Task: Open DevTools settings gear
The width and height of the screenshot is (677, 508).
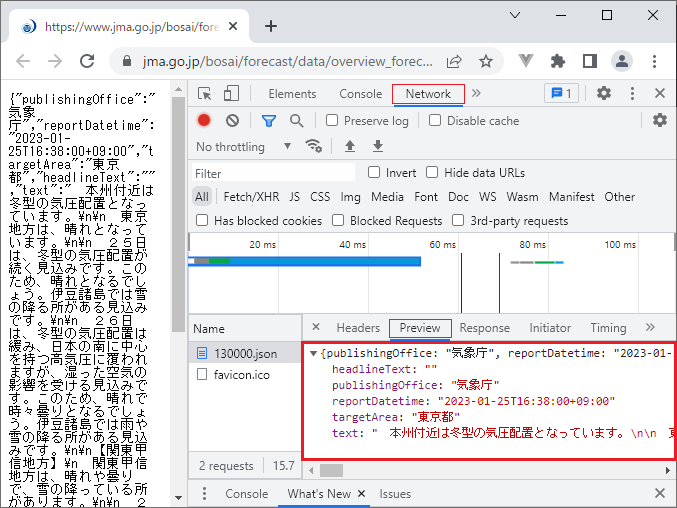Action: (604, 93)
